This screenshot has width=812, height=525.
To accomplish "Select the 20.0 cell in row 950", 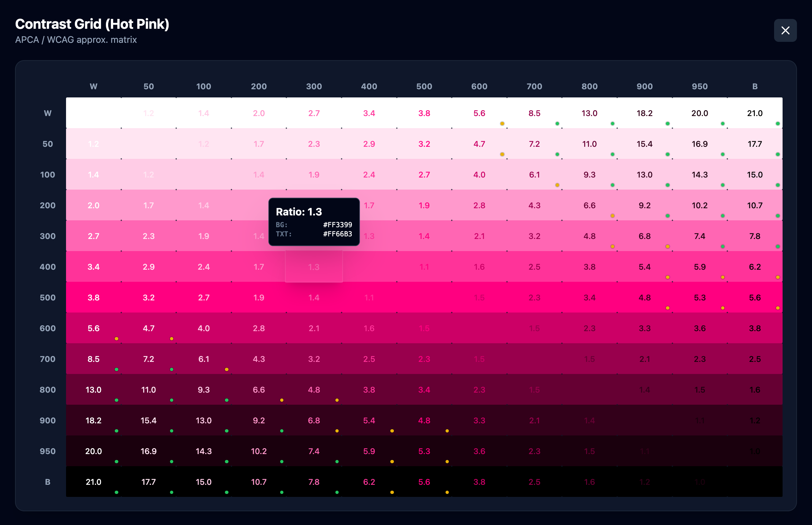I will point(93,451).
